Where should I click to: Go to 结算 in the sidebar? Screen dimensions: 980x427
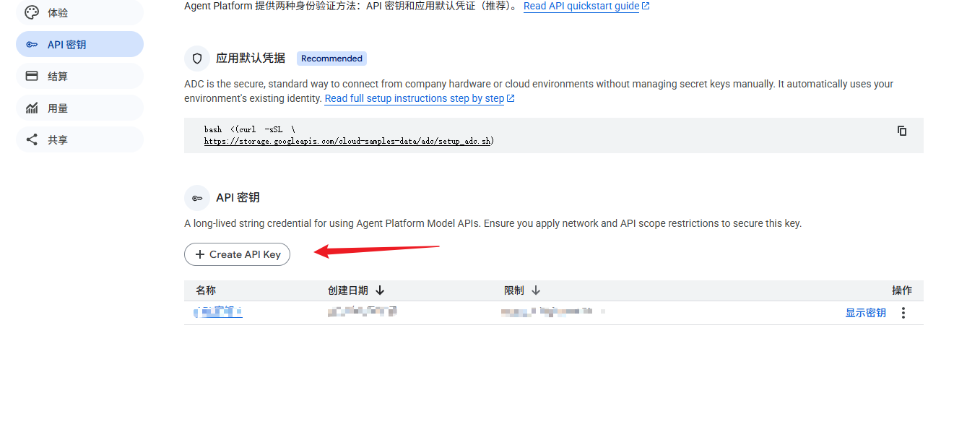pyautogui.click(x=79, y=76)
